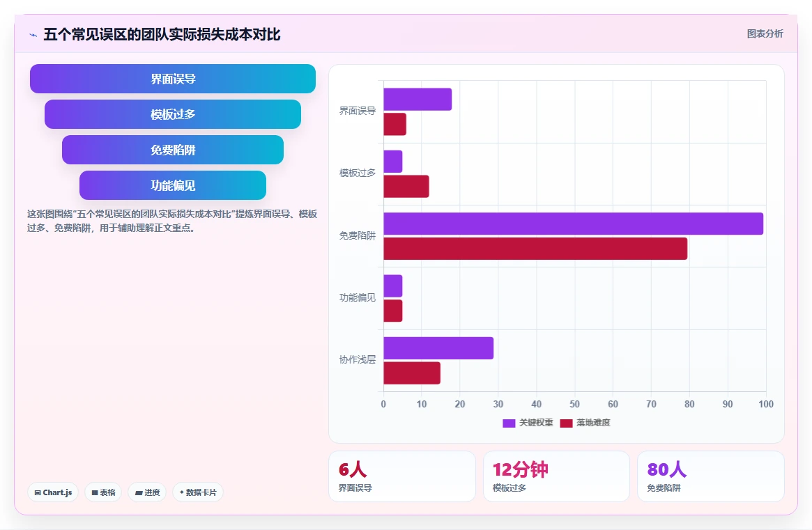The width and height of the screenshot is (812, 530).
Task: Select the 功能偏见 funnel bar
Action: 173,185
